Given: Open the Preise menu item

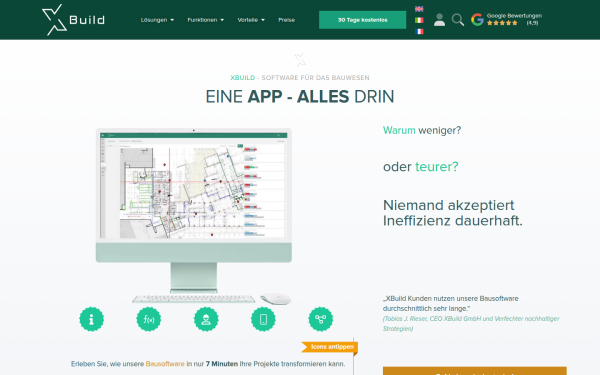Looking at the screenshot, I should click(287, 20).
